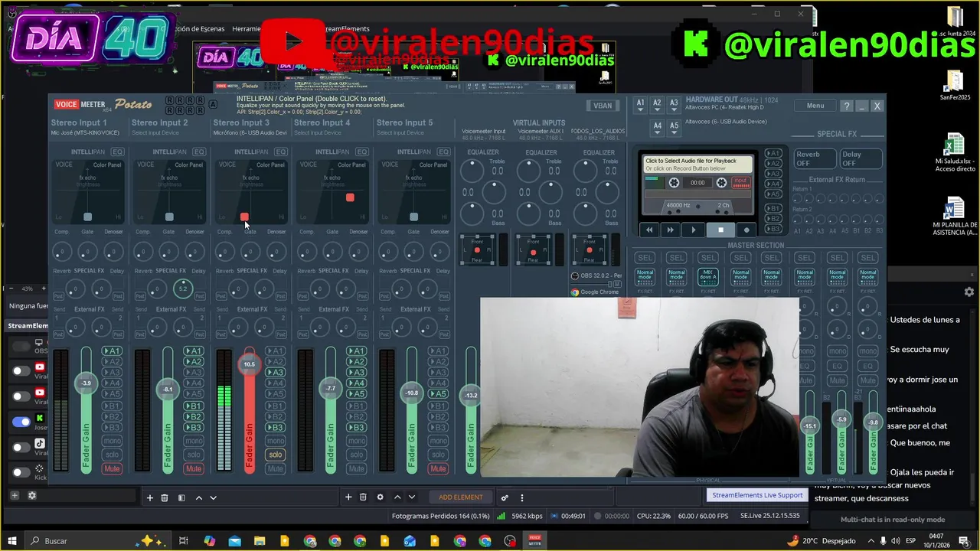Unmute Stereo Input 2 strip
The image size is (980, 551).
click(x=194, y=468)
